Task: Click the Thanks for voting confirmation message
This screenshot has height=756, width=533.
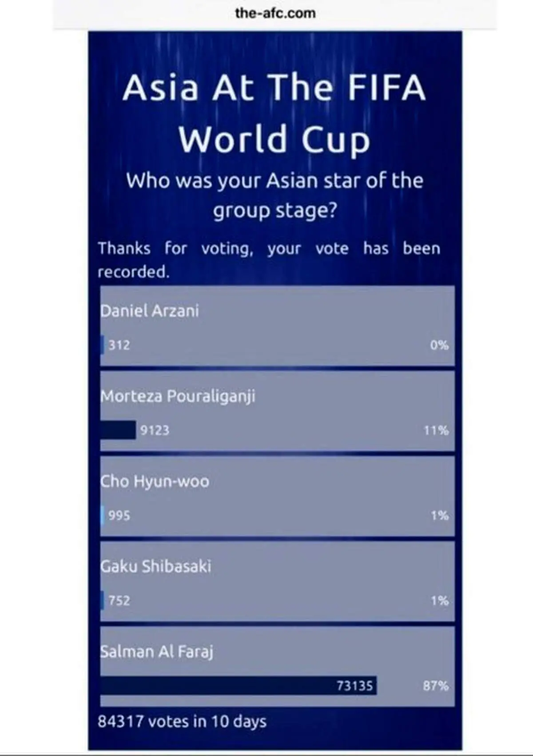Action: click(269, 260)
